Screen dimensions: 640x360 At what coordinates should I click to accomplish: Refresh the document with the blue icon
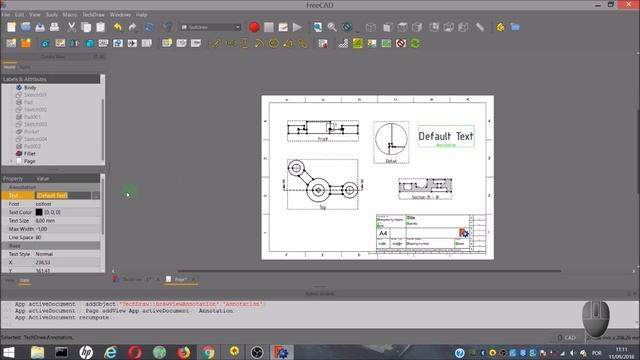[150, 27]
